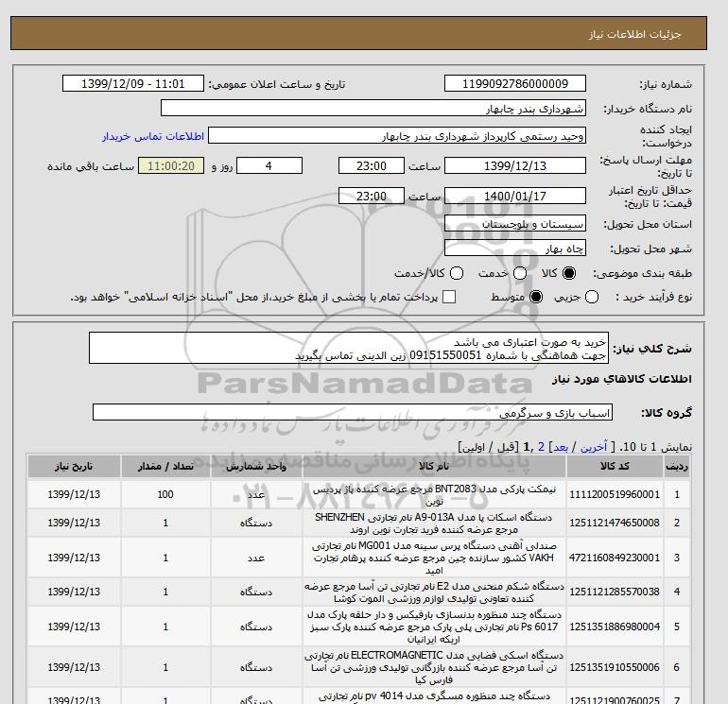
Task: Choose the متوسط purchase type option
Action: pos(536,297)
